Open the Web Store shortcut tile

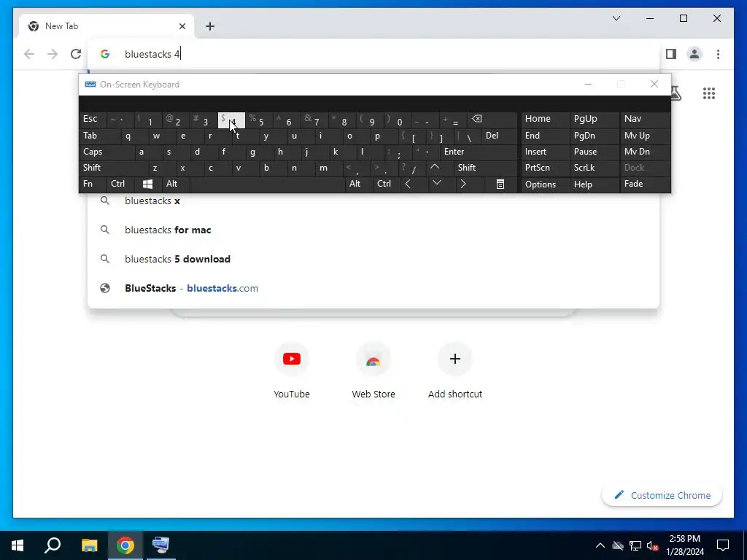pyautogui.click(x=373, y=370)
